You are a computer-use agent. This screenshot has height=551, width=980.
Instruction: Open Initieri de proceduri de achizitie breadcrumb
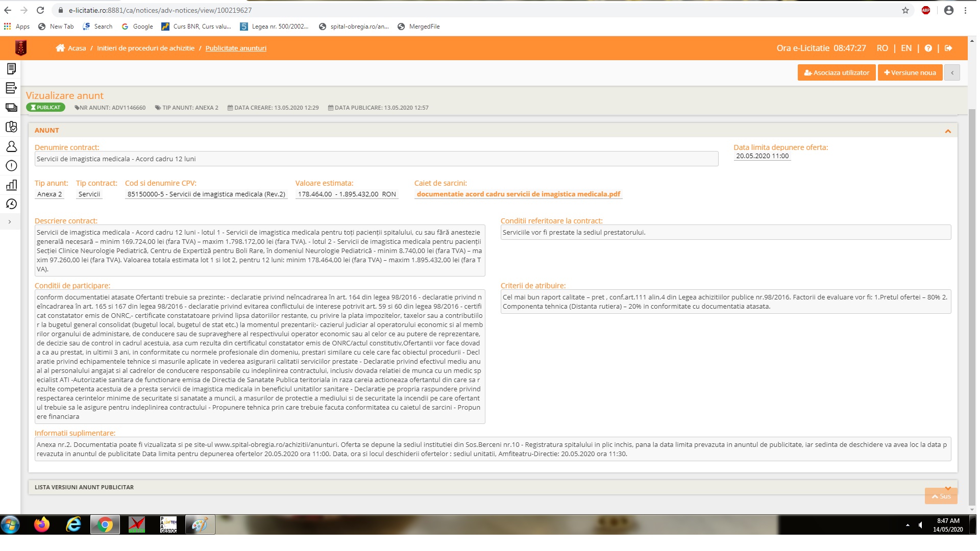coord(145,48)
